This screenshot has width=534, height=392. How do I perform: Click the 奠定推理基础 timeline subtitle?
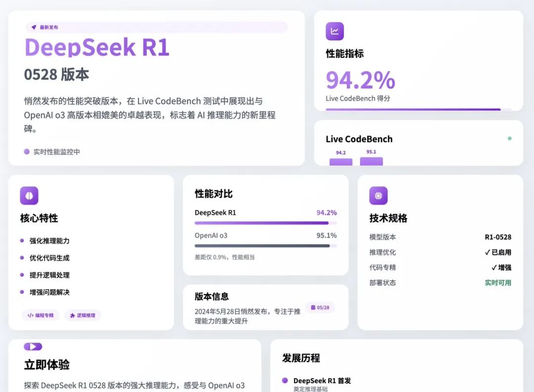click(x=311, y=389)
